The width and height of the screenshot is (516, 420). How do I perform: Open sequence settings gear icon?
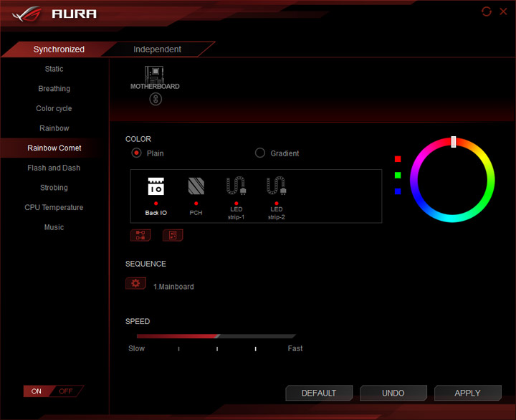coord(135,283)
